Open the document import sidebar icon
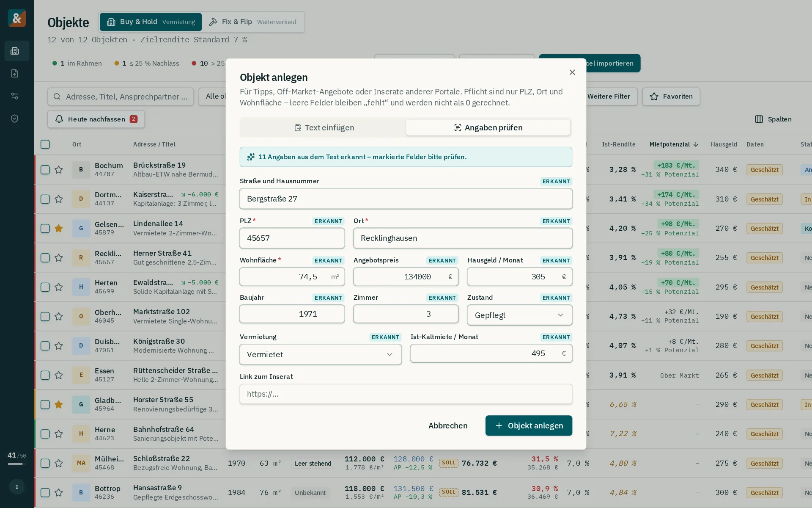 15,73
